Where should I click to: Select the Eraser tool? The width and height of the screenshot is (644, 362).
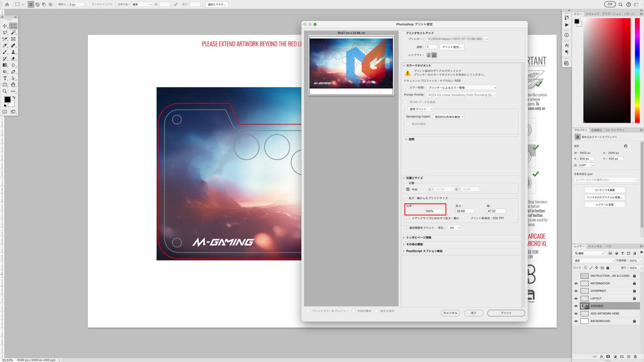[13, 59]
